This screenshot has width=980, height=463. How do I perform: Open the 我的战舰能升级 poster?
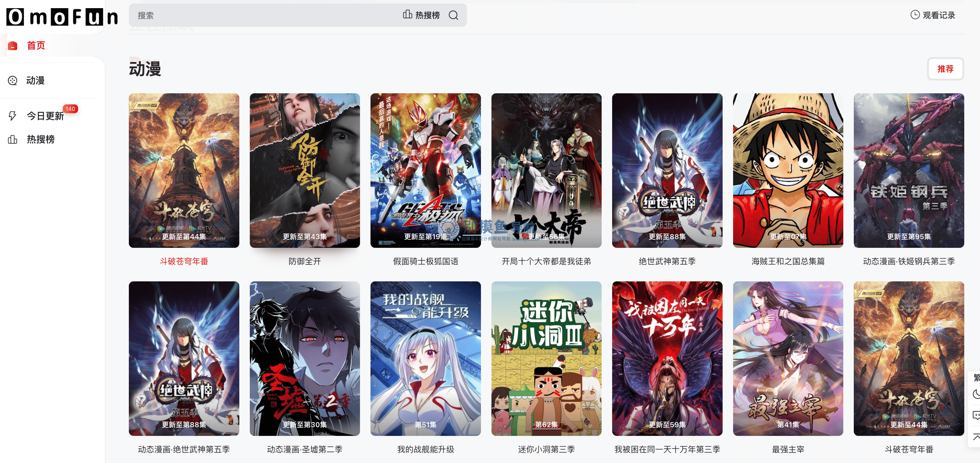[426, 358]
